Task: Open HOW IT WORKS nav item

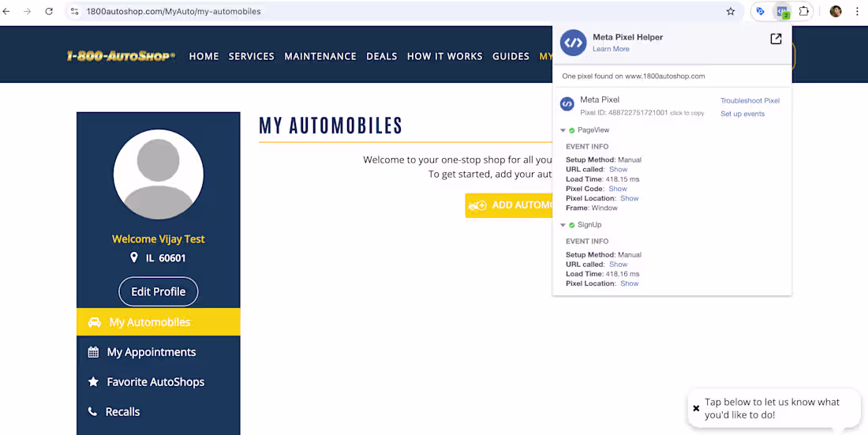Action: [x=444, y=56]
